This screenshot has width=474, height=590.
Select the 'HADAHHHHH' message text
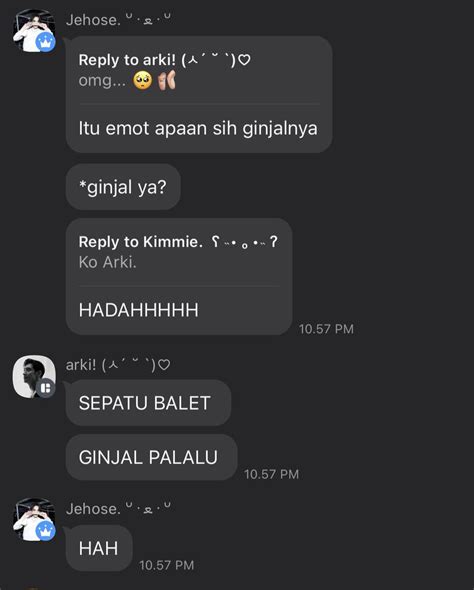[138, 310]
